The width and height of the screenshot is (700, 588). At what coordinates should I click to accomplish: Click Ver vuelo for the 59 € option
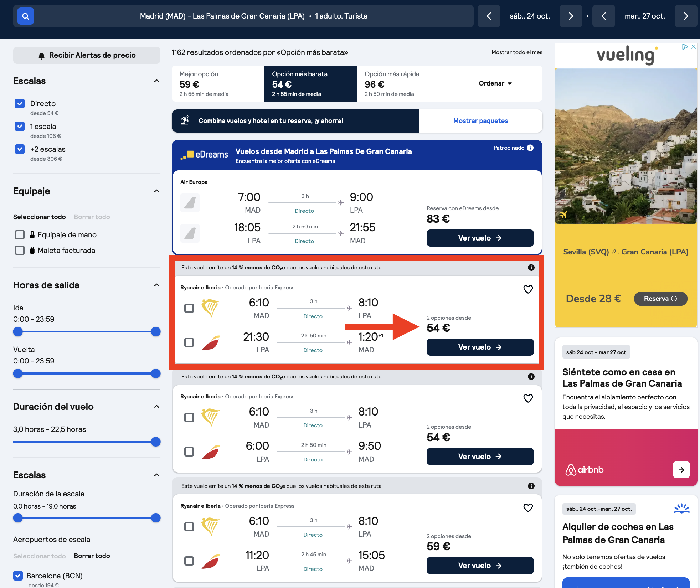pos(480,566)
